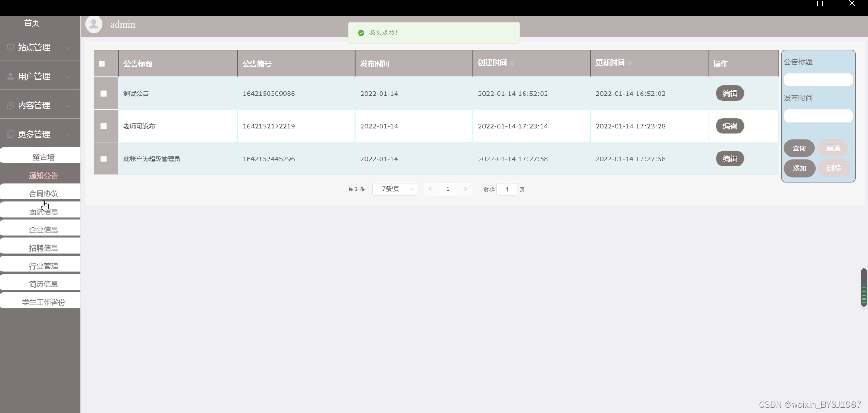Expand the 站点管理 menu chevron
This screenshot has width=868, height=413.
coord(68,47)
